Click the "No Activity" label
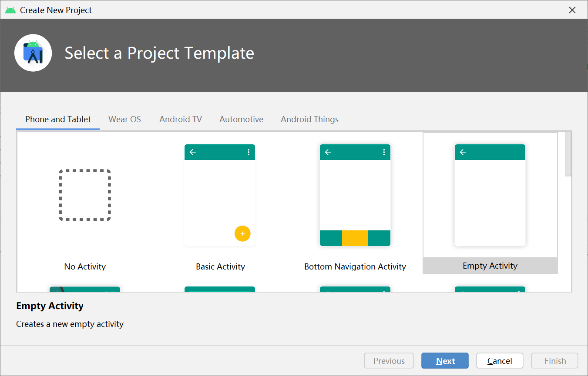Screen dimensions: 588x376 pyautogui.click(x=85, y=266)
